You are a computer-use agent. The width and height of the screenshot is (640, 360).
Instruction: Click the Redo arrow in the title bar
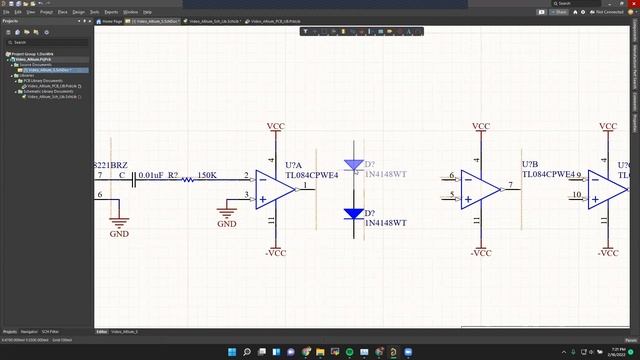point(48,3)
